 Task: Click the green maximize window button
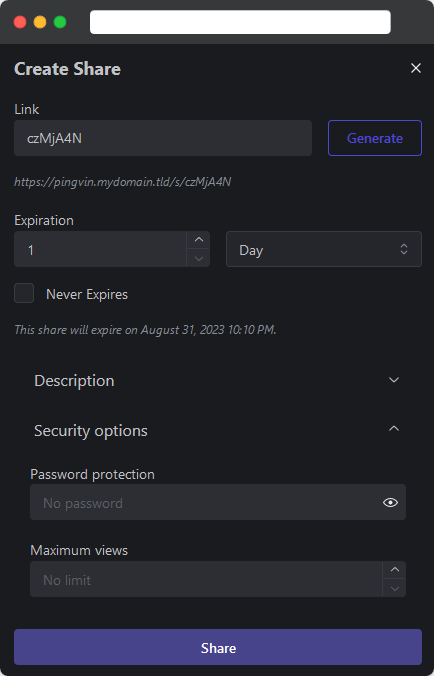pyautogui.click(x=60, y=22)
